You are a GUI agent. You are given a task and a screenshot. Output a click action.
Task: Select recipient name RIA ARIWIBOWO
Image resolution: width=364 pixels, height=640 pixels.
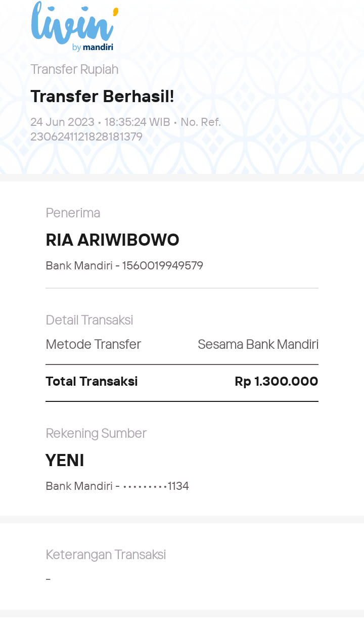[112, 240]
